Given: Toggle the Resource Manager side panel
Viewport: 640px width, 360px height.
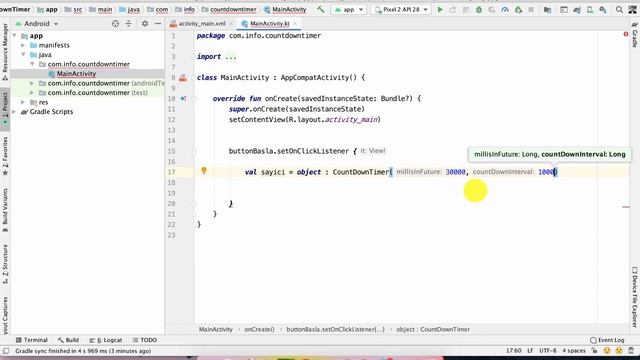Looking at the screenshot, I should (x=5, y=51).
